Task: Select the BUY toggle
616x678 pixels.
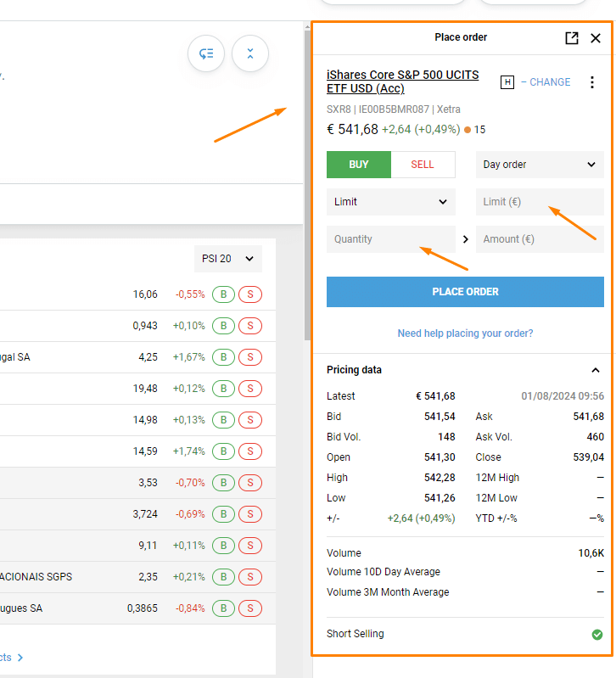Action: (359, 165)
